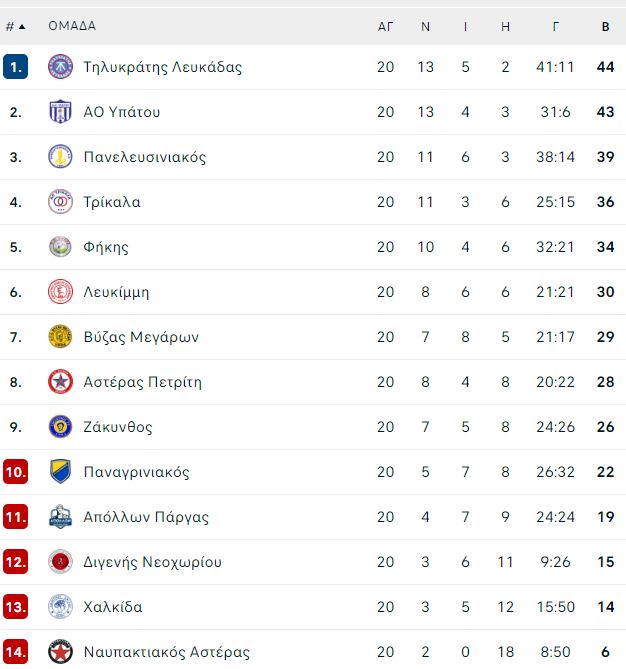The image size is (626, 669).
Task: Click the ΑΟ Υπάτου club logo
Action: tap(60, 112)
